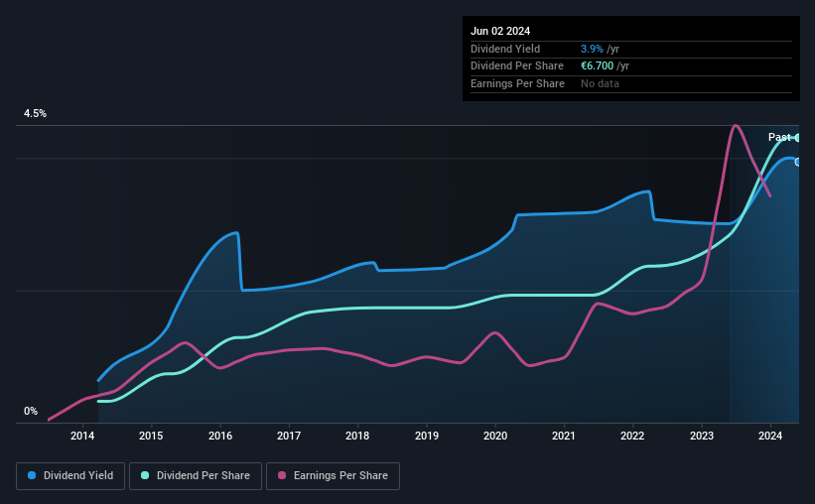Click the teal Dividend Per Share legend dot
The width and height of the screenshot is (815, 504).
pyautogui.click(x=145, y=475)
